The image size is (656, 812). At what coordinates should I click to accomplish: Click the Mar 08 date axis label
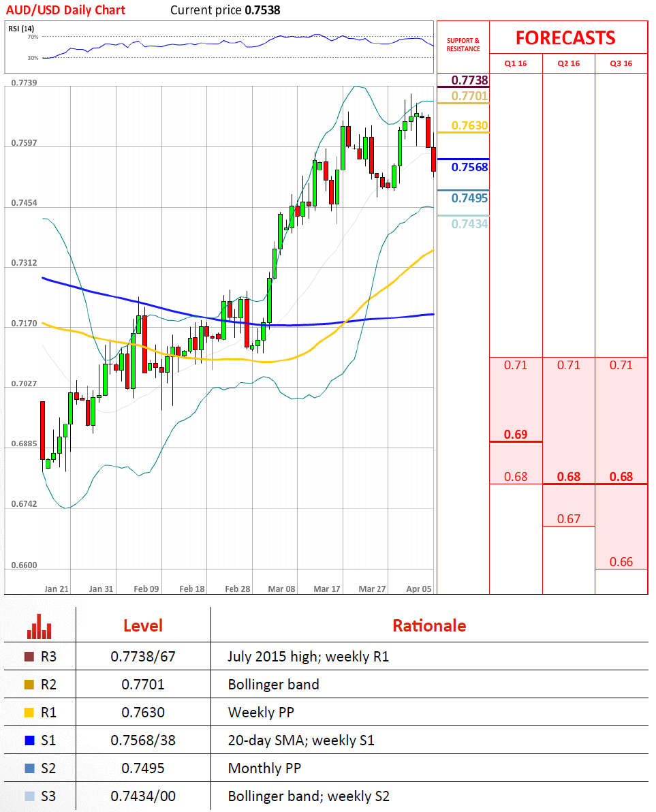tap(281, 589)
